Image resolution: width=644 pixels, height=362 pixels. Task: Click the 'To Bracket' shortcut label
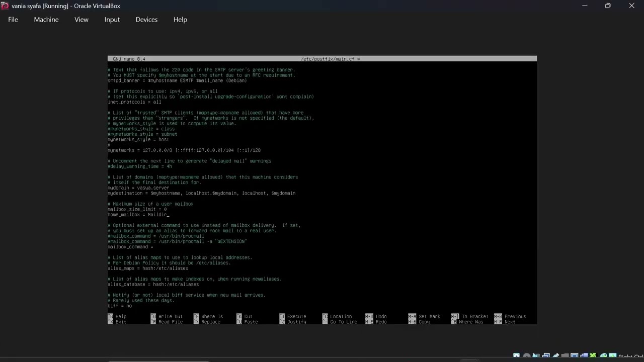(x=475, y=317)
